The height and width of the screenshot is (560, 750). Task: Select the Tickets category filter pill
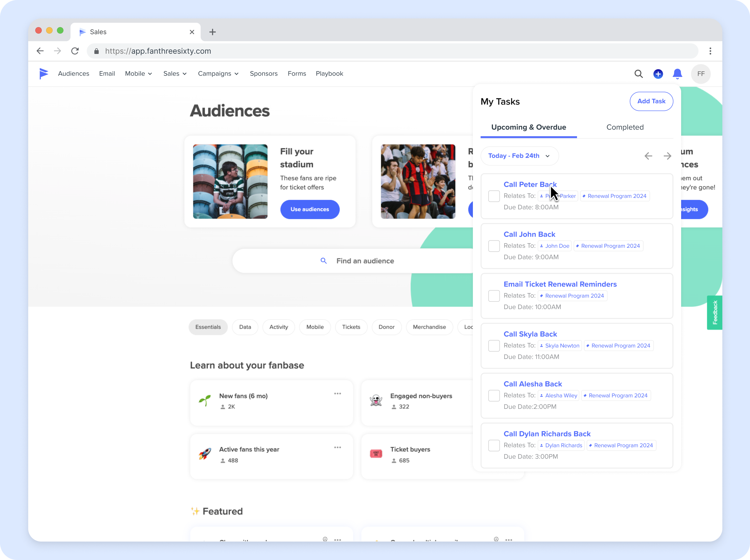[x=351, y=327]
